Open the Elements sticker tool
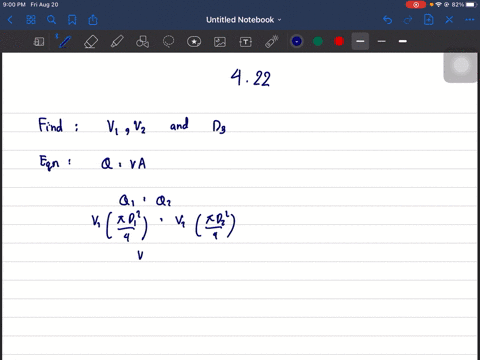480x360 pixels. [194, 42]
